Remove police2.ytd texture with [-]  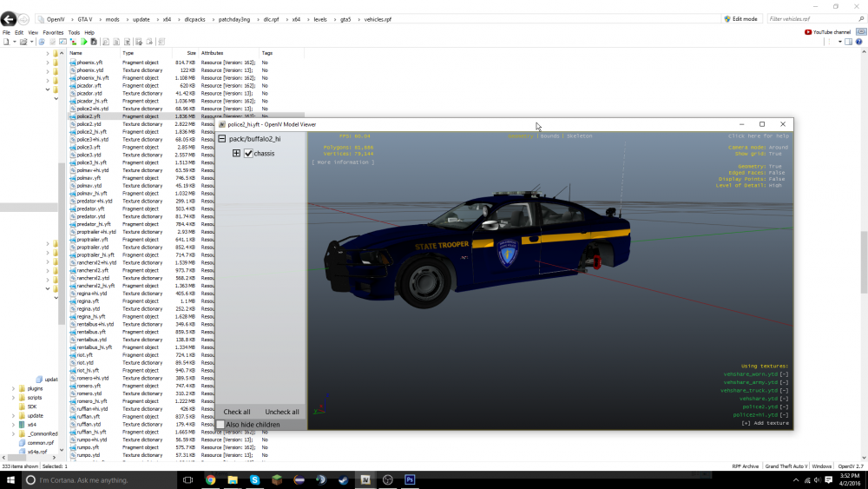click(x=784, y=407)
